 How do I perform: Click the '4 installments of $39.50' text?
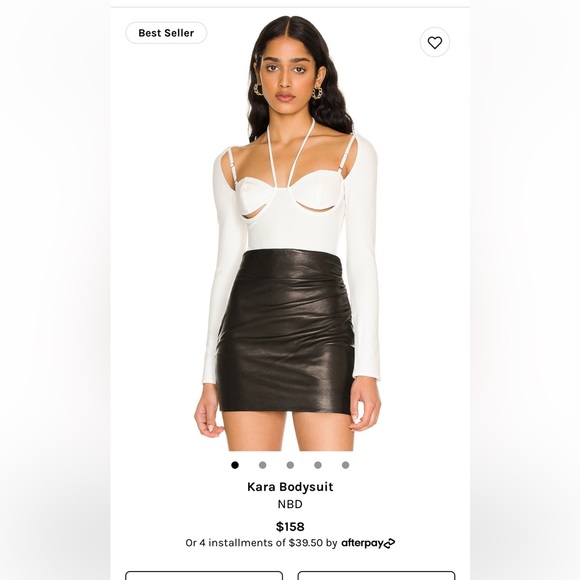click(x=261, y=543)
